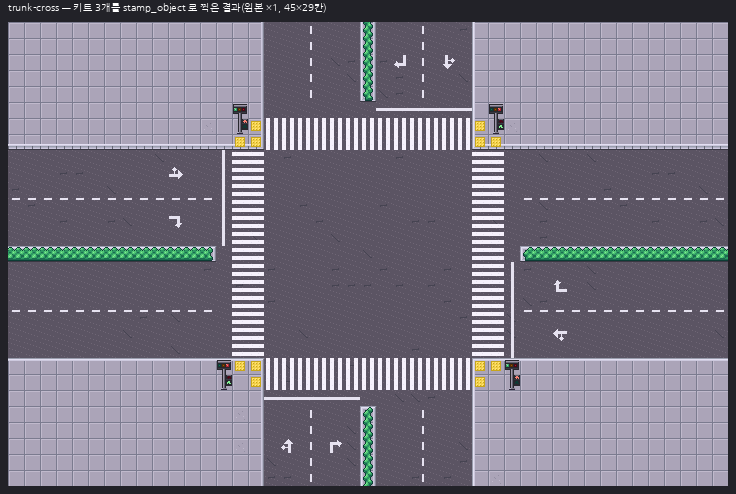Click the stop line on east road
This screenshot has width=736, height=494.
[513, 310]
